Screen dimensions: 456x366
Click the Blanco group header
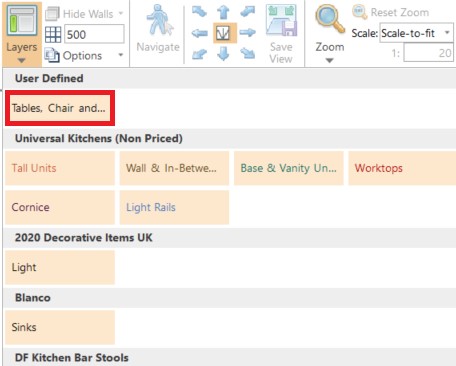[x=230, y=298]
